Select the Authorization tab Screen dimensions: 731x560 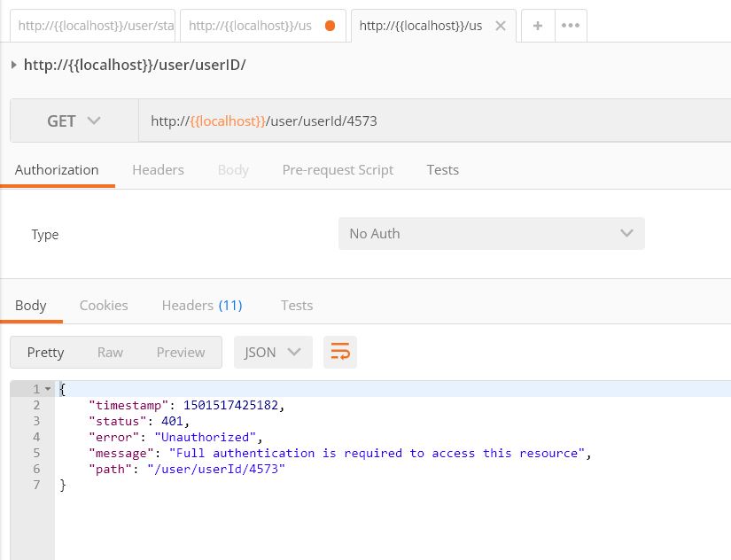[57, 169]
